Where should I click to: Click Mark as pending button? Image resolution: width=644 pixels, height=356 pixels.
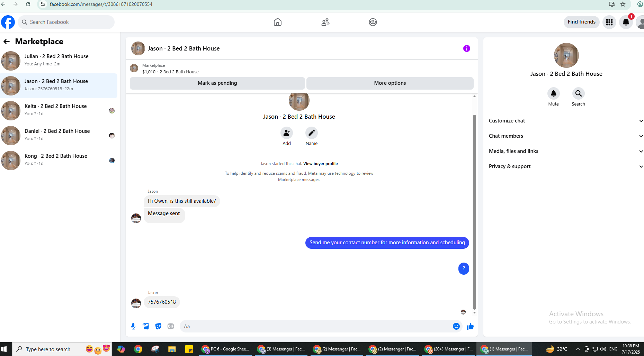(217, 83)
